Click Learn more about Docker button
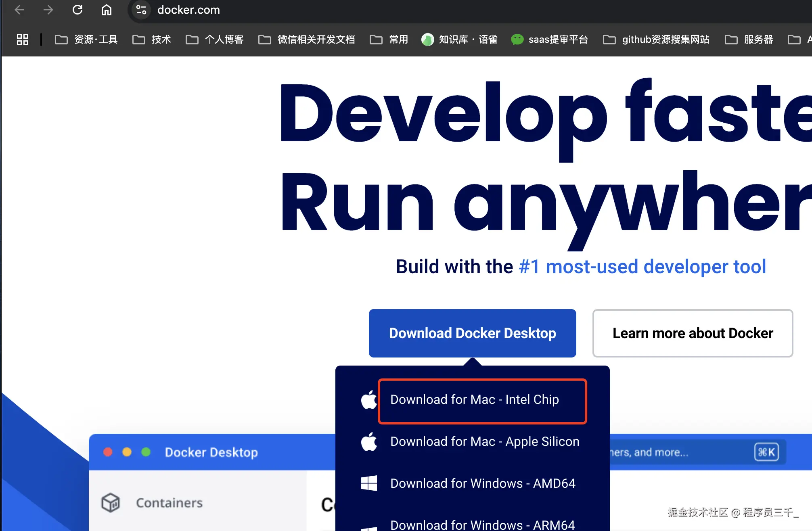This screenshot has height=531, width=812. point(693,333)
